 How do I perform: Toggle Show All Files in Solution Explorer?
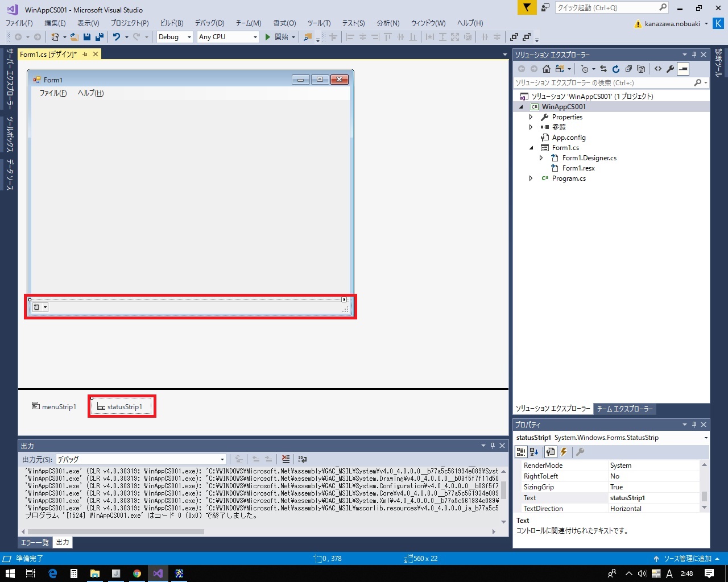(x=641, y=69)
